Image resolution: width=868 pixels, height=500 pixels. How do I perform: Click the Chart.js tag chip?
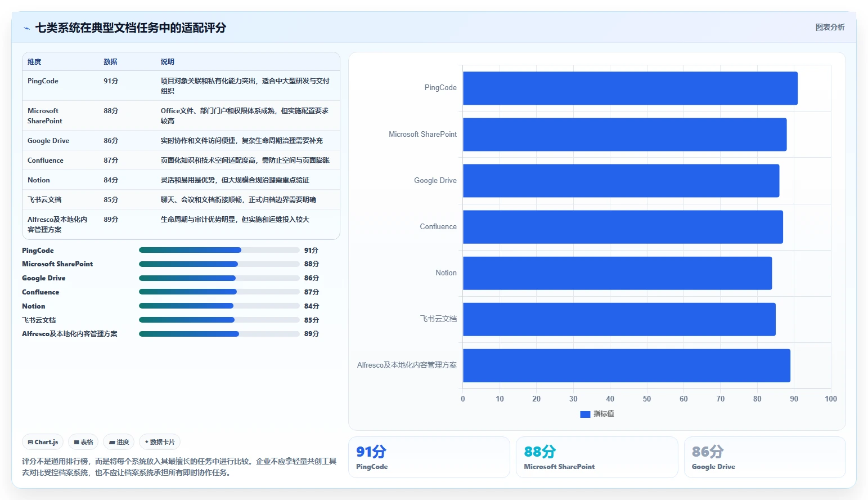pos(43,442)
